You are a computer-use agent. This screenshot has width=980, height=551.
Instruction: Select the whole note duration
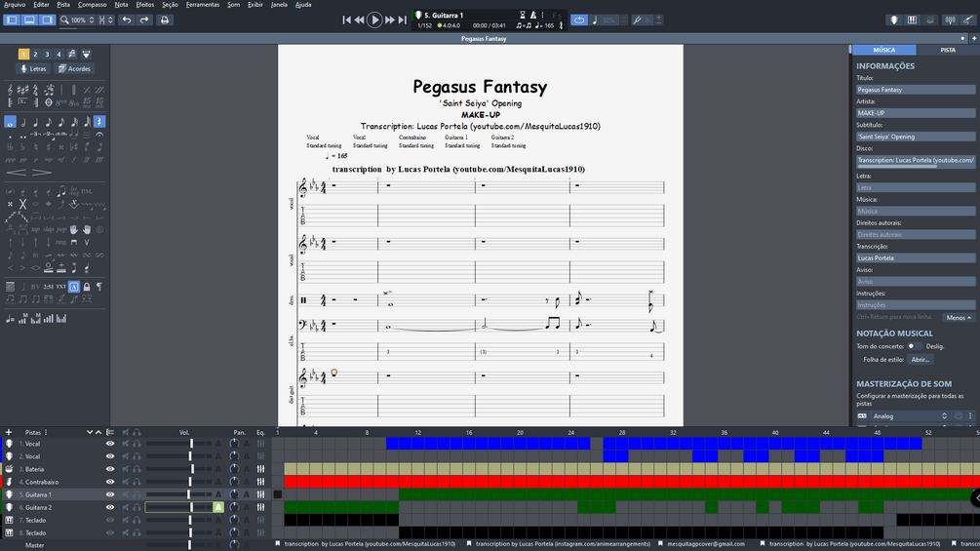(x=10, y=122)
